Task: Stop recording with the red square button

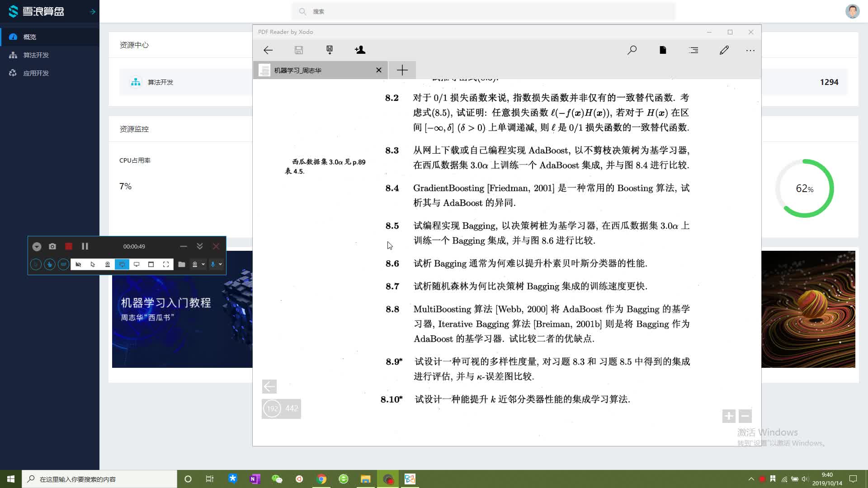Action: pos(69,246)
